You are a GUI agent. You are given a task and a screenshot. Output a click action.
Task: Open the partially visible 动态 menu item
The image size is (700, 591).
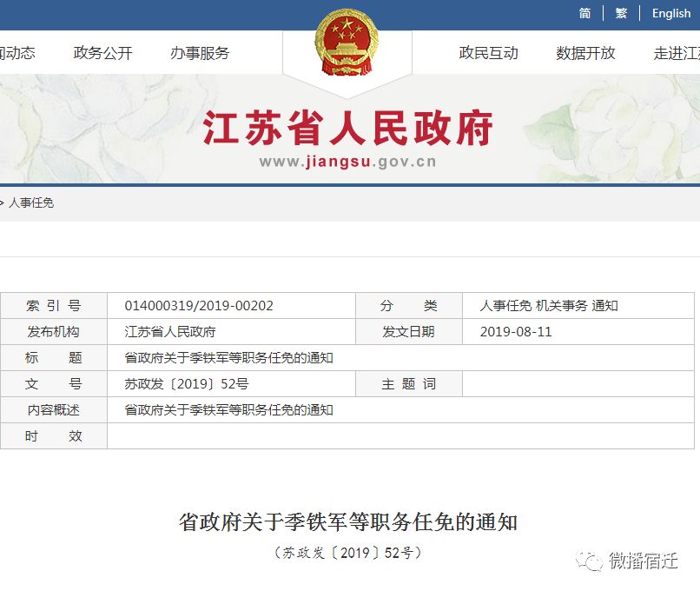17,53
